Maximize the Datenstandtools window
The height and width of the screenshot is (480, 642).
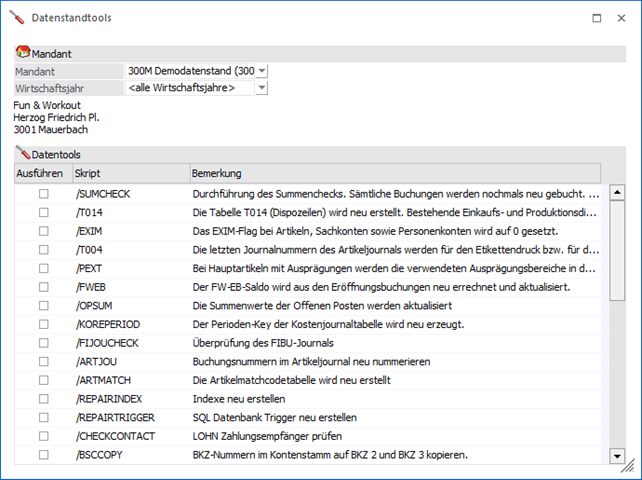[596, 17]
